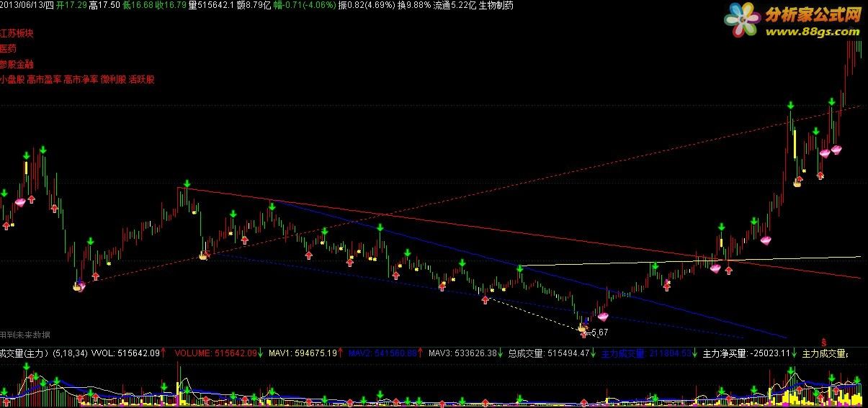Click the 主力净买量: -25023.11 value
The width and height of the screenshot is (868, 408).
click(x=746, y=353)
